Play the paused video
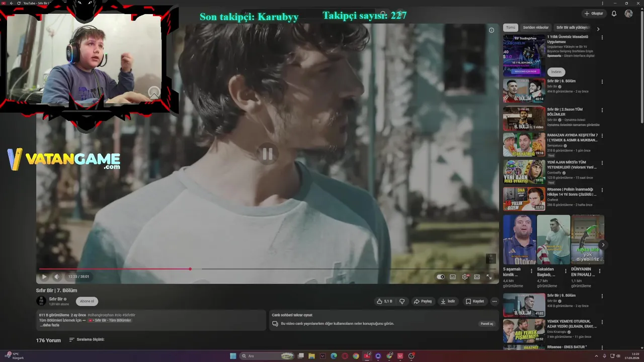644x362 pixels. click(44, 277)
